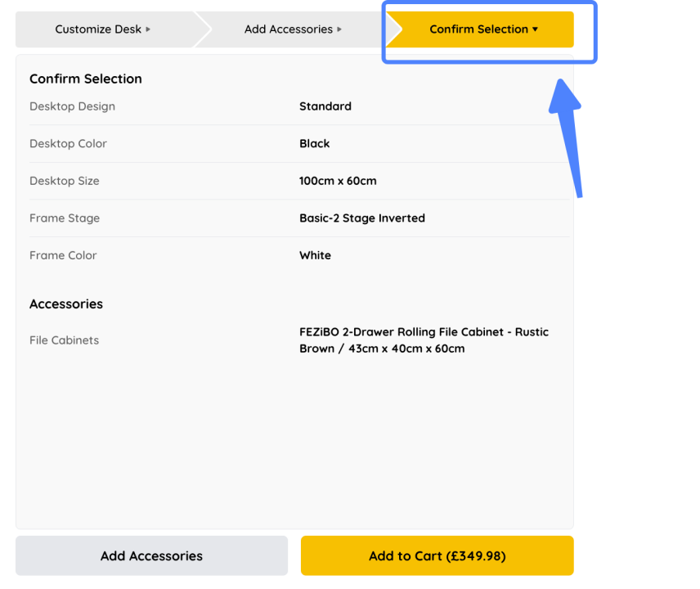This screenshot has height=589, width=700.
Task: Click the White frame color value
Action: (x=315, y=255)
